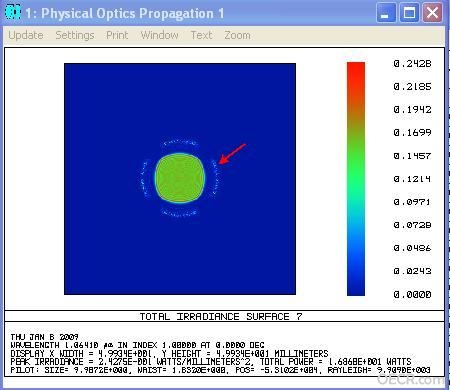
Task: Close the Physical Optics Propagation window
Action: coord(433,13)
